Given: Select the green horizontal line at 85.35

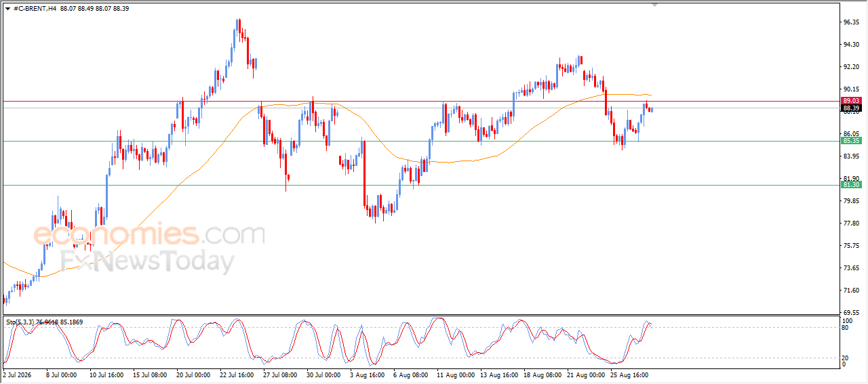Looking at the screenshot, I should click(x=420, y=141).
